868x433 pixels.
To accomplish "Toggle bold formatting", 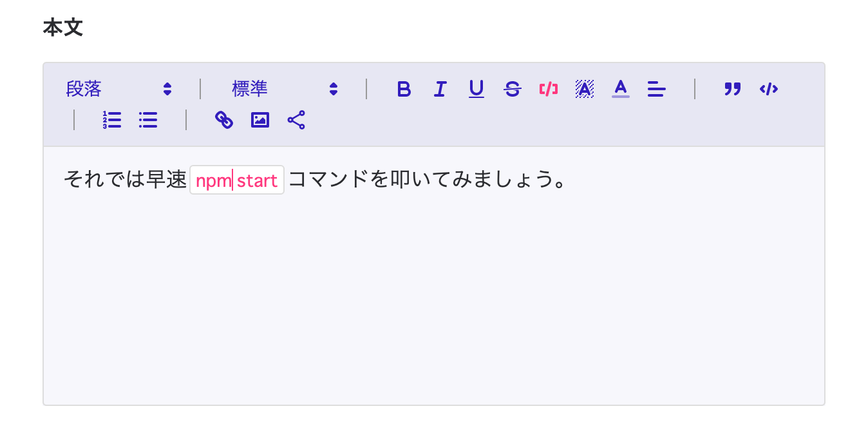I will tap(404, 89).
